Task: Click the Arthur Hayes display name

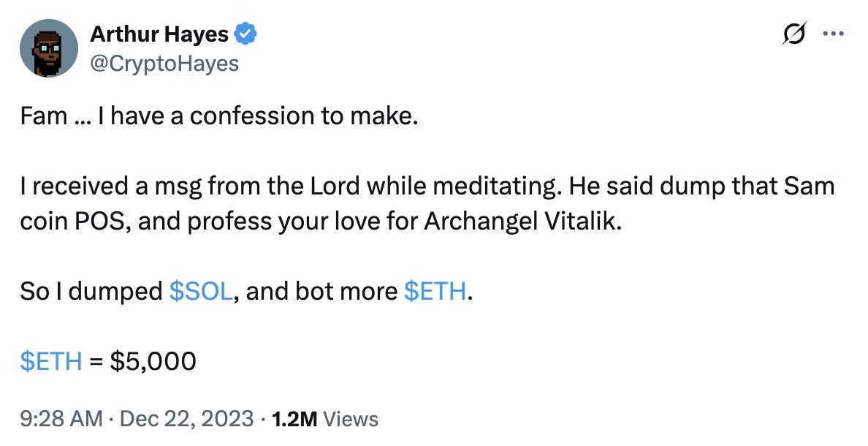Action: click(159, 34)
